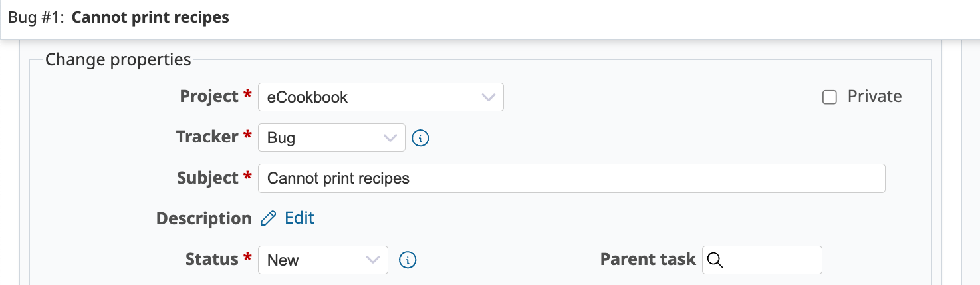The image size is (980, 285).
Task: Click the Bug #1 heading title
Action: (x=119, y=17)
